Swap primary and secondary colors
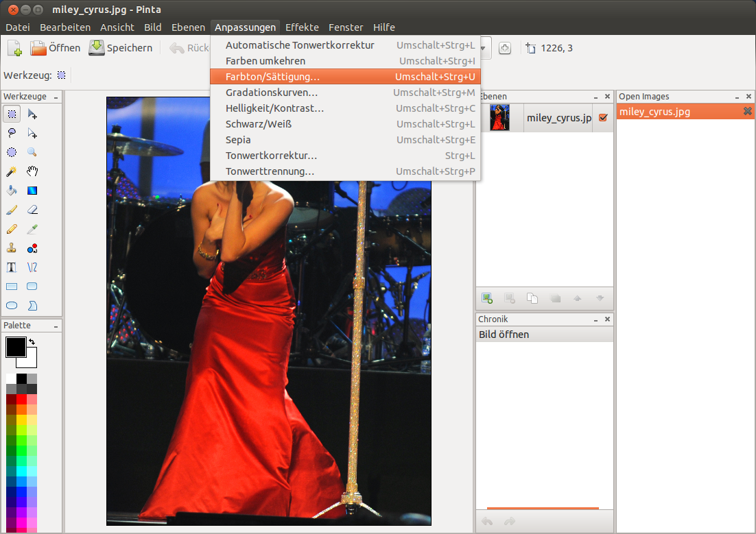 pos(32,341)
